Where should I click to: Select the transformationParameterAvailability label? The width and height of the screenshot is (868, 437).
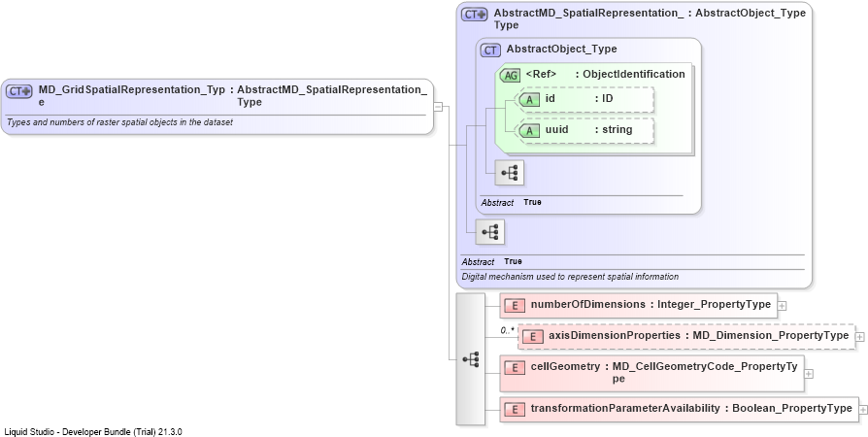625,408
